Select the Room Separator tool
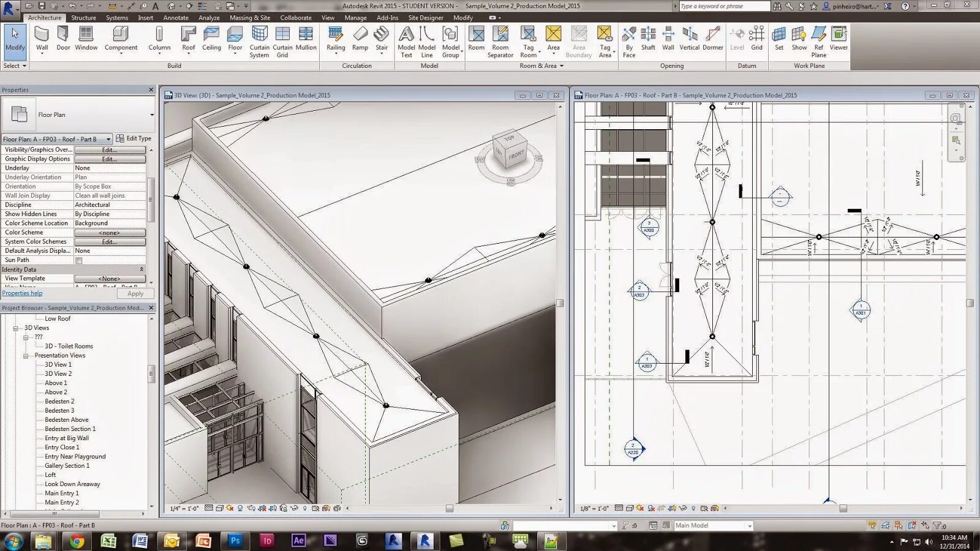 [500, 39]
